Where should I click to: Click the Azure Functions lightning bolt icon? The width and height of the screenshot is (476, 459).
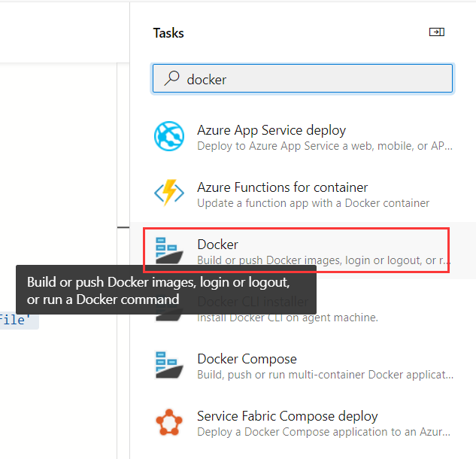169,193
